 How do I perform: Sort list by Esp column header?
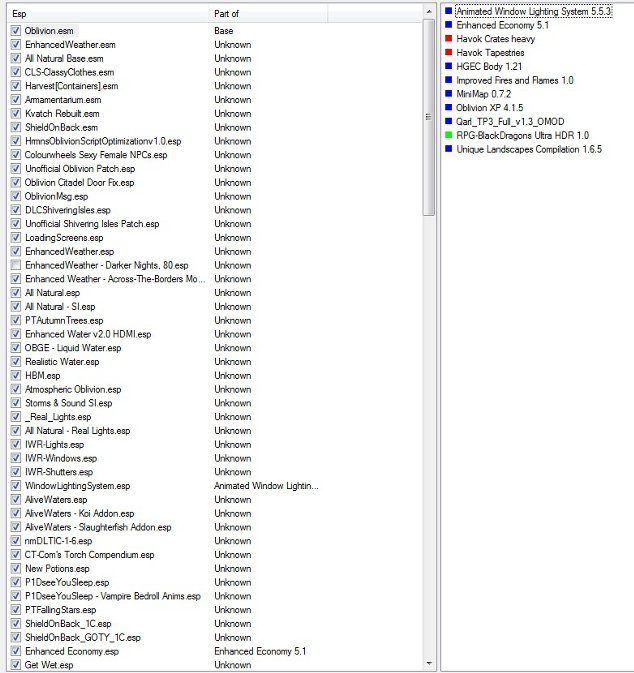109,14
